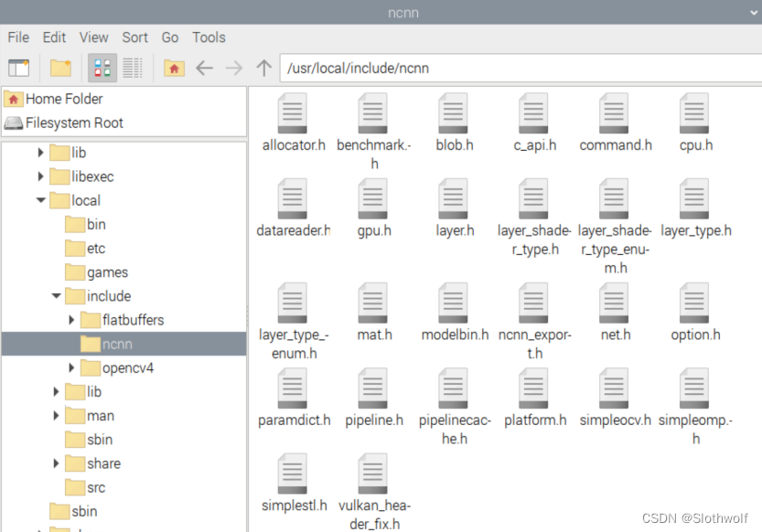Screen dimensions: 762x532
Task: Select c_api.h file icon
Action: coord(533,113)
